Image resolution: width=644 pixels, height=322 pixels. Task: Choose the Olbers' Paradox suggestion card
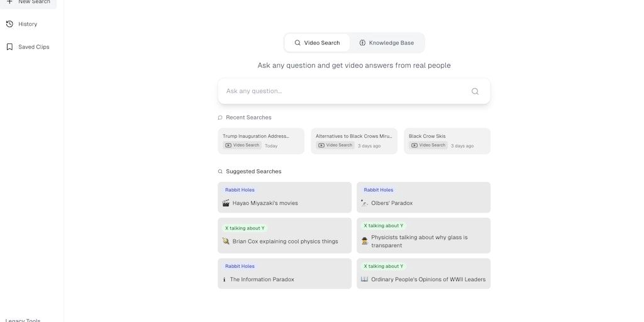point(423,197)
